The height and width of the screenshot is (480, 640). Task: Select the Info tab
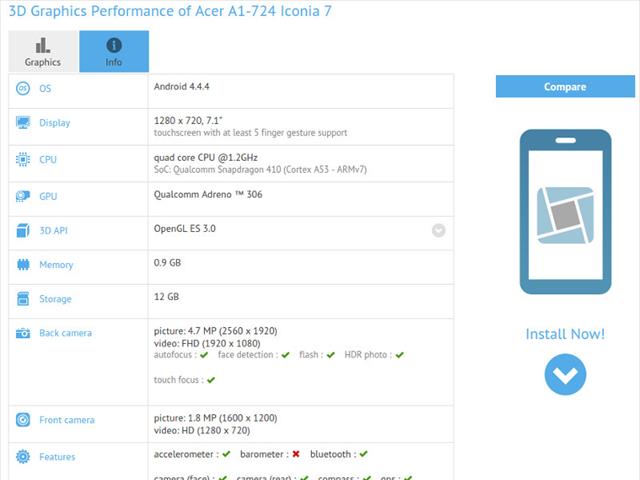(x=114, y=51)
